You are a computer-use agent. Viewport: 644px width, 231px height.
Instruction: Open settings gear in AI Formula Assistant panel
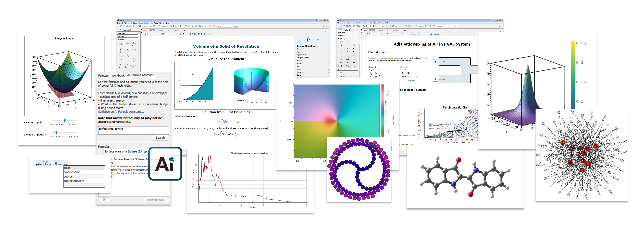(x=104, y=200)
